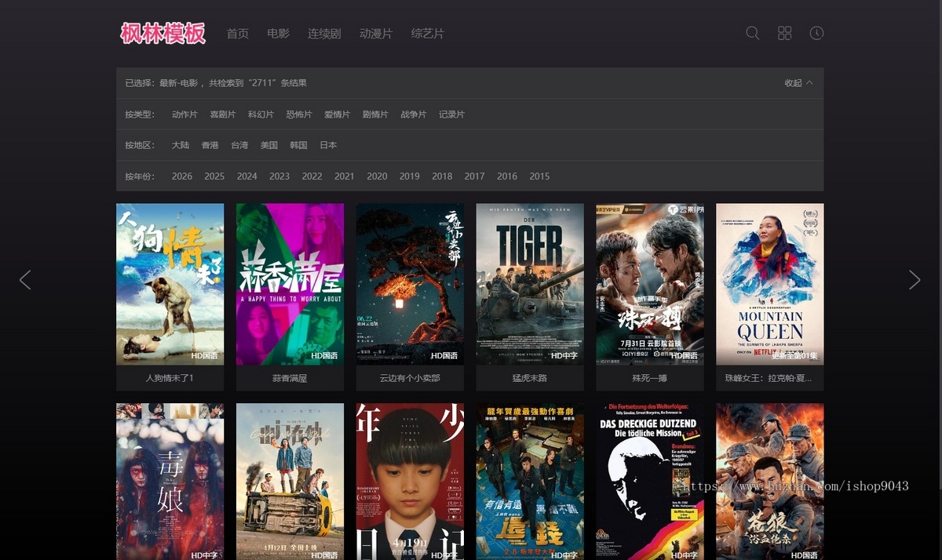
Task: Filter by genre 战争片
Action: click(414, 115)
